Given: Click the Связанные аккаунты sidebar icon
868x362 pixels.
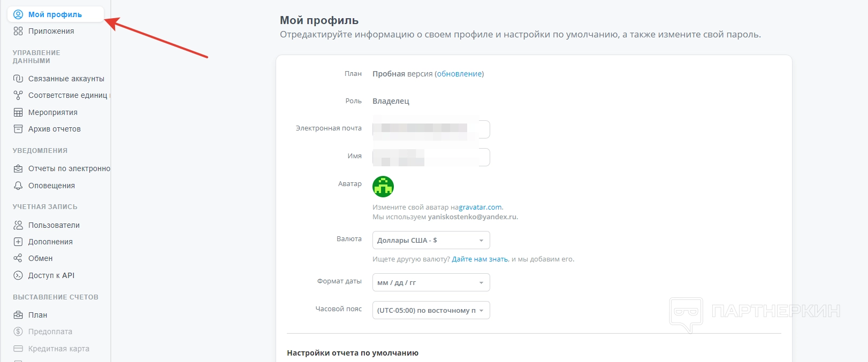Looking at the screenshot, I should [18, 79].
